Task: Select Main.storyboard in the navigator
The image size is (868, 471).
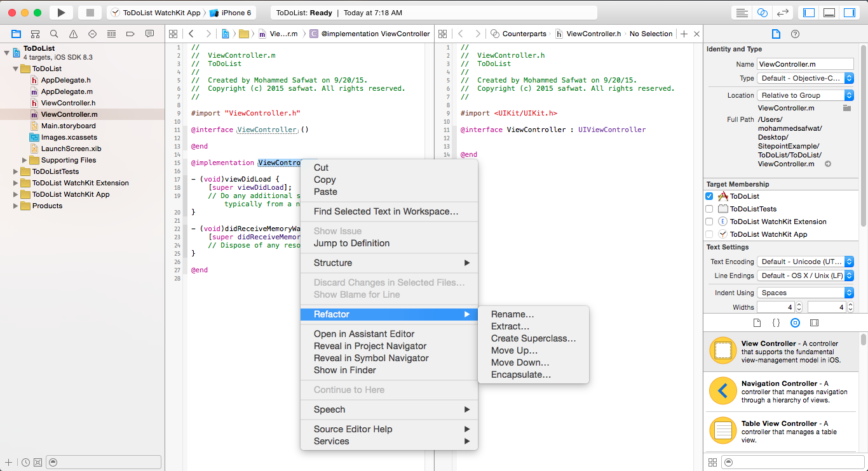Action: coord(68,126)
